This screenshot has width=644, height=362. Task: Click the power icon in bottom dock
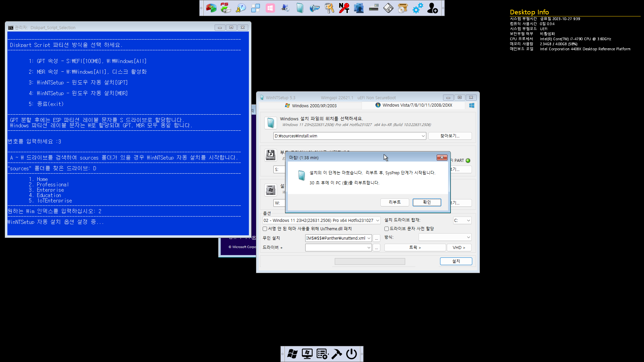tap(352, 354)
